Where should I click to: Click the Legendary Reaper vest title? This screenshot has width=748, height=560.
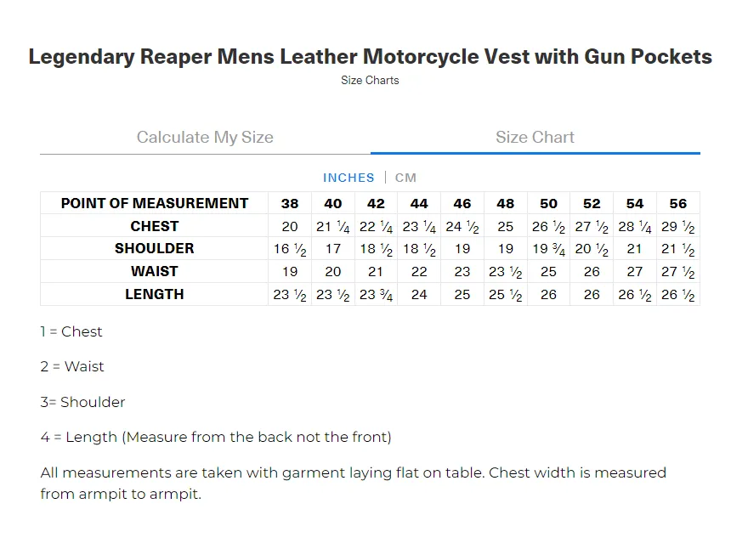coord(371,57)
